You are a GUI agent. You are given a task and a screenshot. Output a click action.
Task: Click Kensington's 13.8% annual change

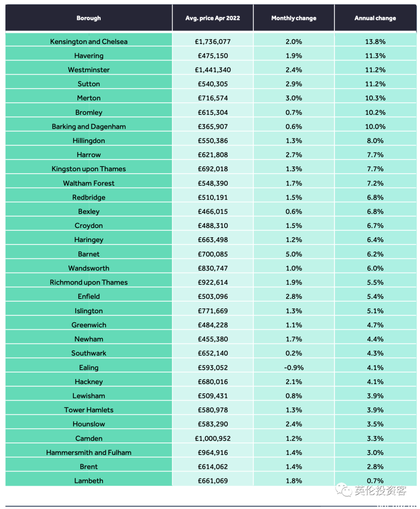pos(375,42)
